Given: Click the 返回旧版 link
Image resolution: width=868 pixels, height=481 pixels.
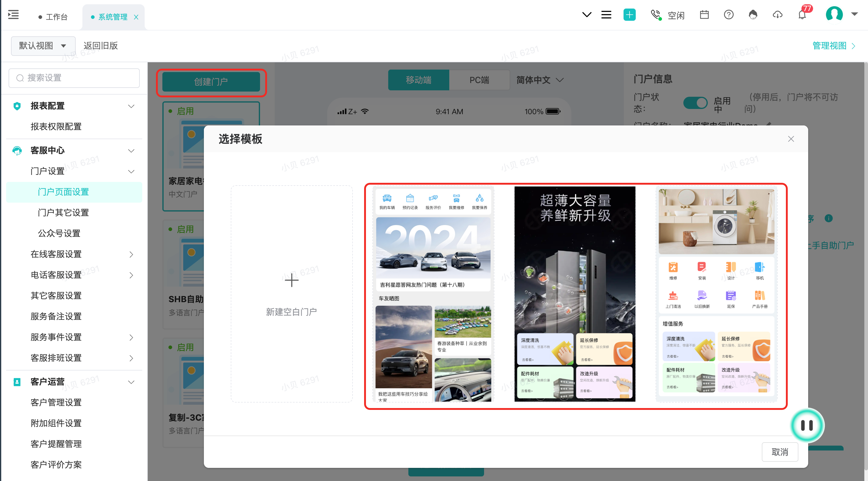Looking at the screenshot, I should coord(100,46).
